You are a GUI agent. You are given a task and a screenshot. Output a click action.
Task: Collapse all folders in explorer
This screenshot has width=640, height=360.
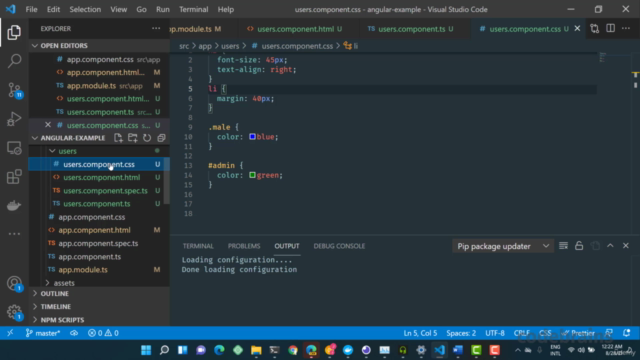tap(161, 138)
